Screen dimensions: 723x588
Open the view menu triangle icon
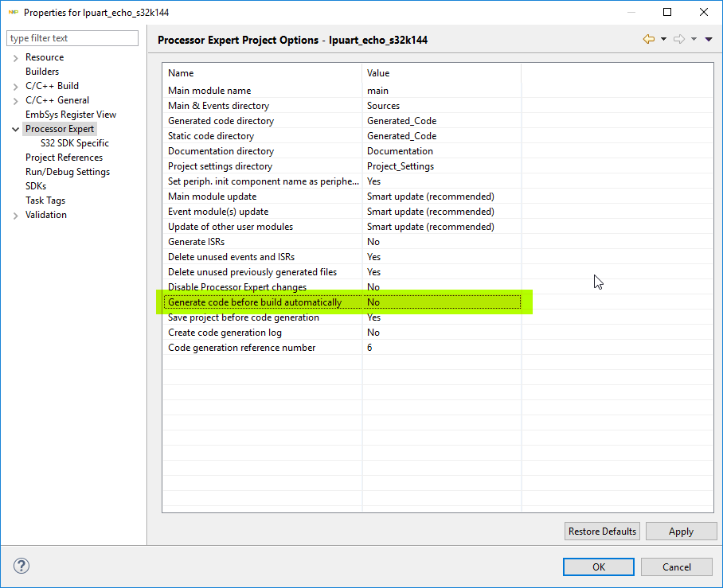[709, 39]
